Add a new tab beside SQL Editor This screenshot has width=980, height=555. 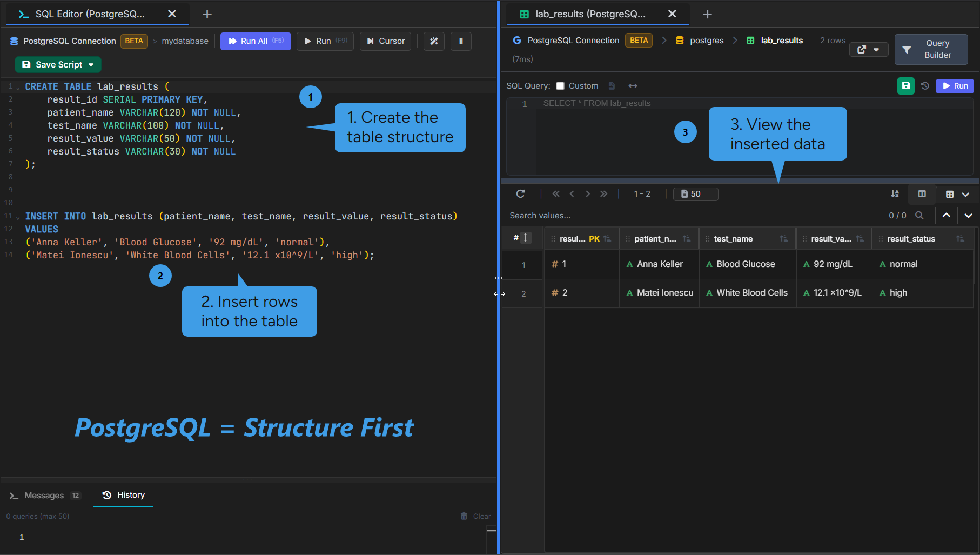point(207,14)
